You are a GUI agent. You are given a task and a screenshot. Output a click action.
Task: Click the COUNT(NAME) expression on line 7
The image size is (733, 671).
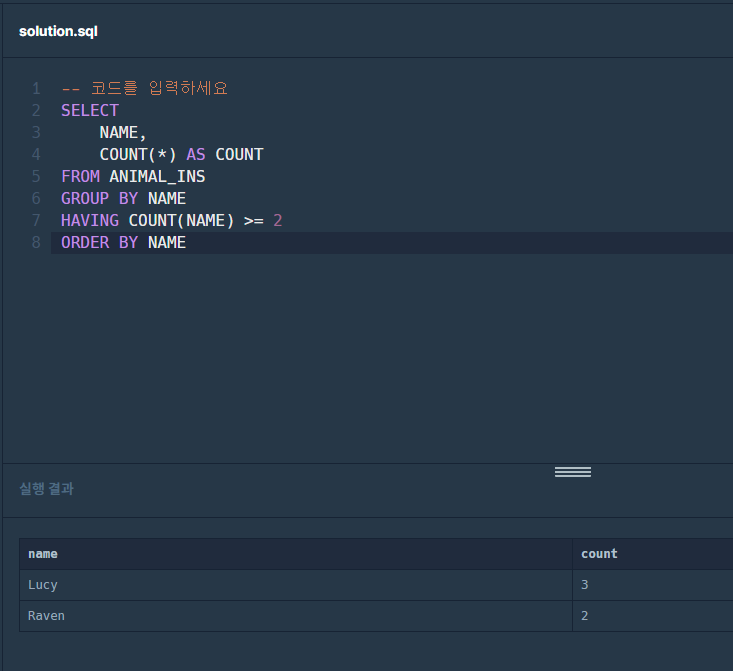[181, 220]
